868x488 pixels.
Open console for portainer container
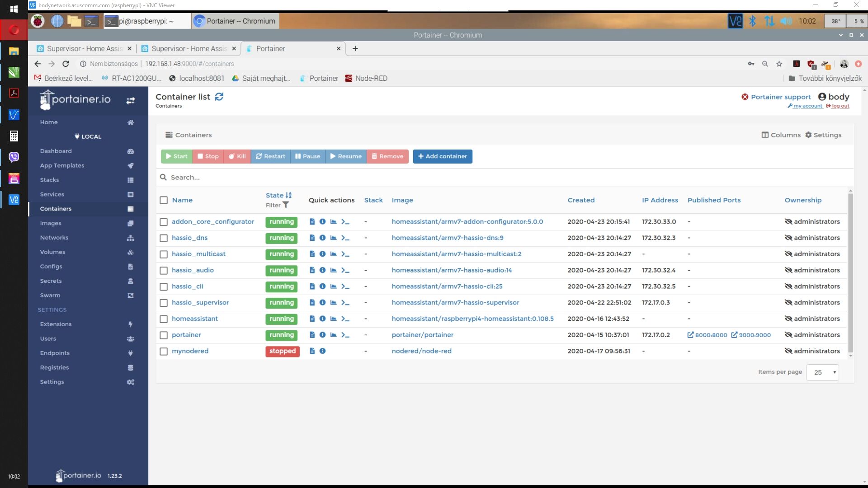pos(345,335)
